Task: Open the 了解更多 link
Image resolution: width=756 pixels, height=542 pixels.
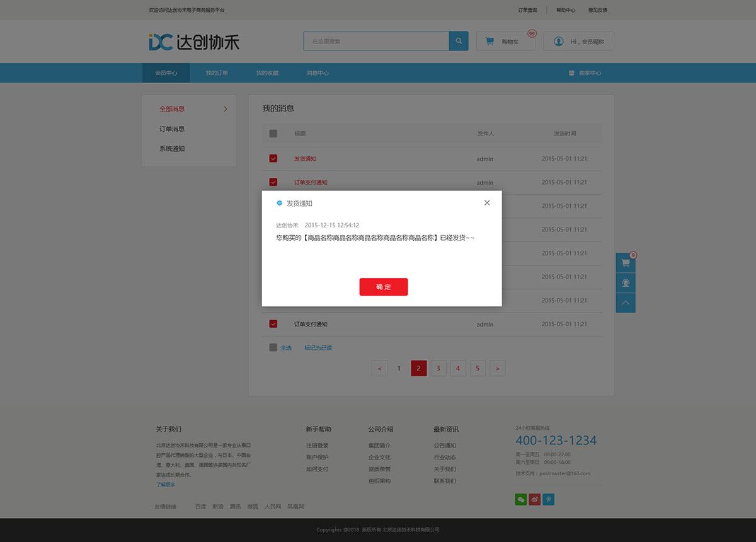Action: [x=165, y=484]
